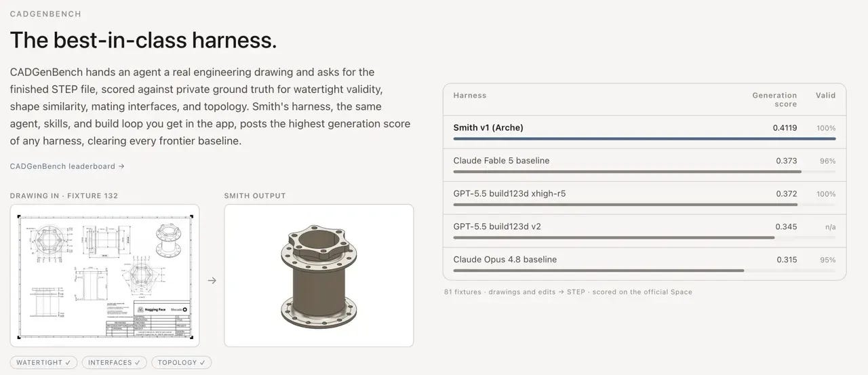Click the CADGENBENCH section label
The width and height of the screenshot is (868, 375).
[45, 14]
